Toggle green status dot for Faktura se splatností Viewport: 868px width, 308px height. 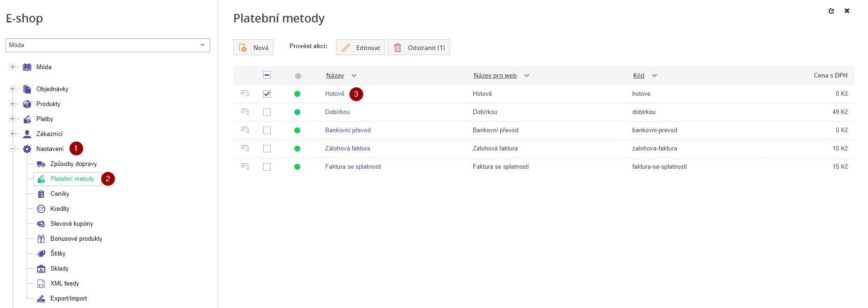(297, 167)
